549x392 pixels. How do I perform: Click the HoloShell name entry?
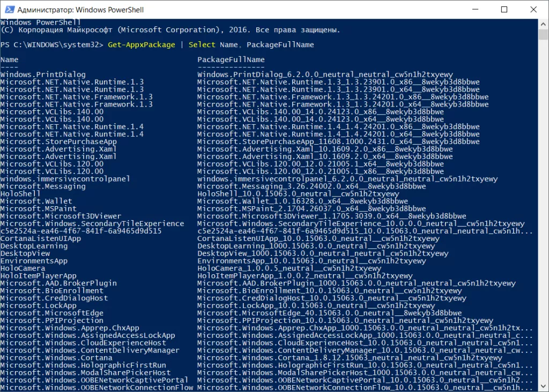pyautogui.click(x=20, y=194)
